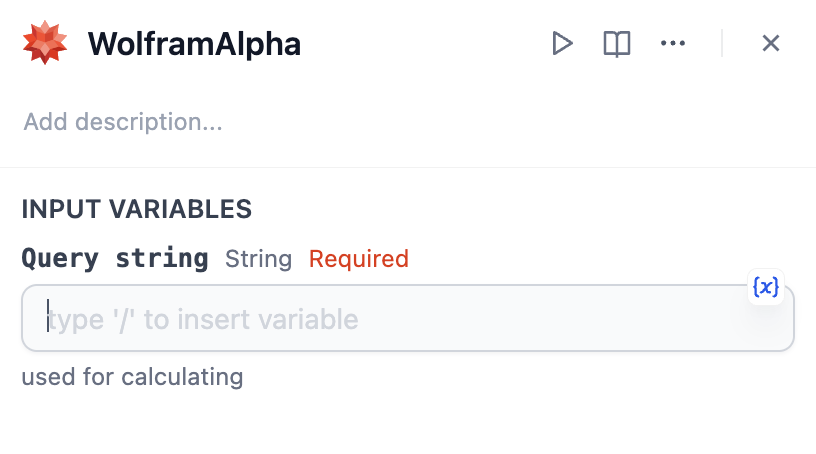Viewport: 816px width, 454px height.
Task: Click the red Required indicator
Action: point(358,260)
